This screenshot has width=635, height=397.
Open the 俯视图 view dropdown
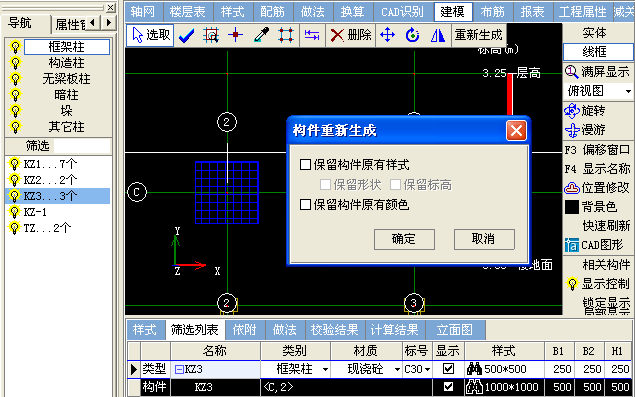tap(628, 91)
